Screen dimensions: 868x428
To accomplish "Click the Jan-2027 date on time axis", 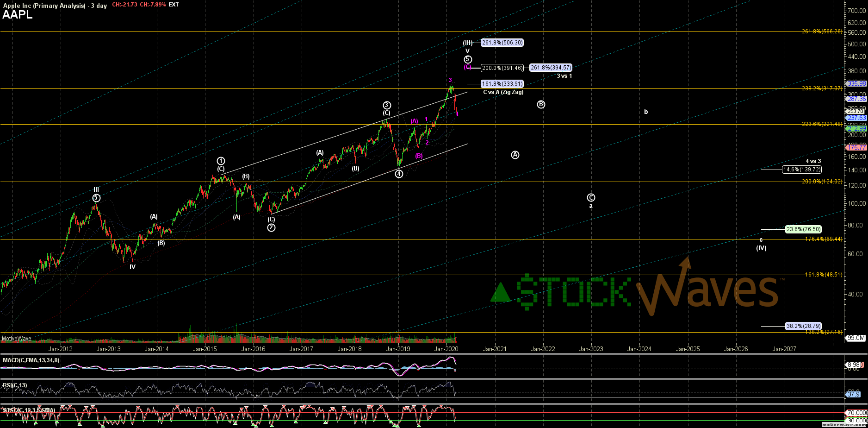I will pyautogui.click(x=784, y=349).
